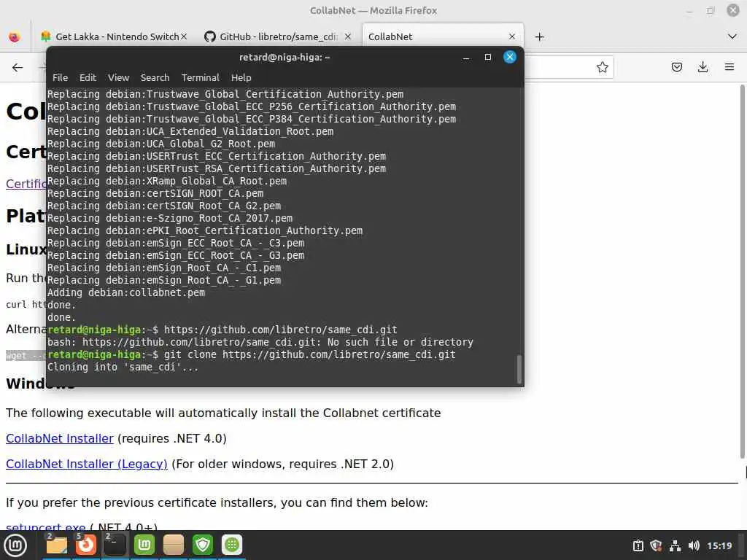This screenshot has width=747, height=560.
Task: Close the terminal window
Action: point(510,57)
